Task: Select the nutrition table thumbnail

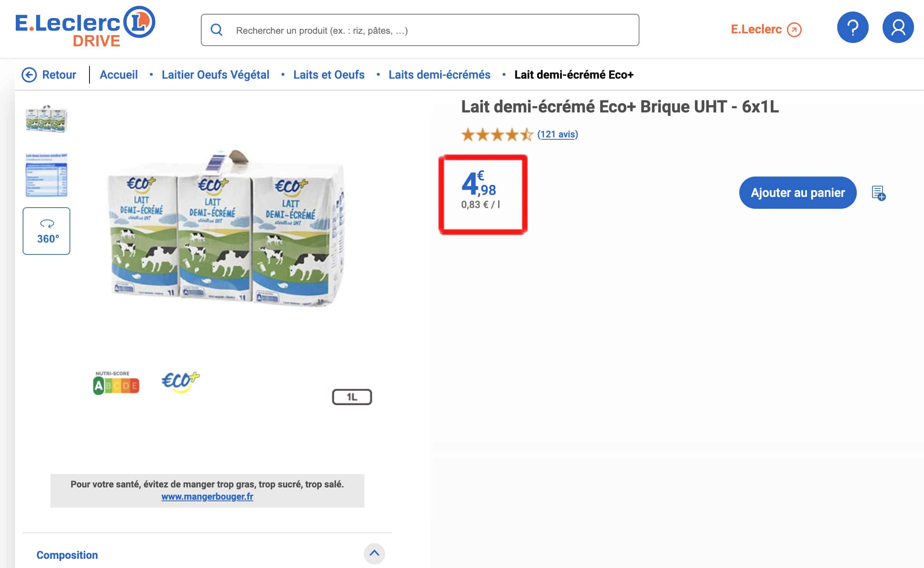Action: pyautogui.click(x=46, y=175)
